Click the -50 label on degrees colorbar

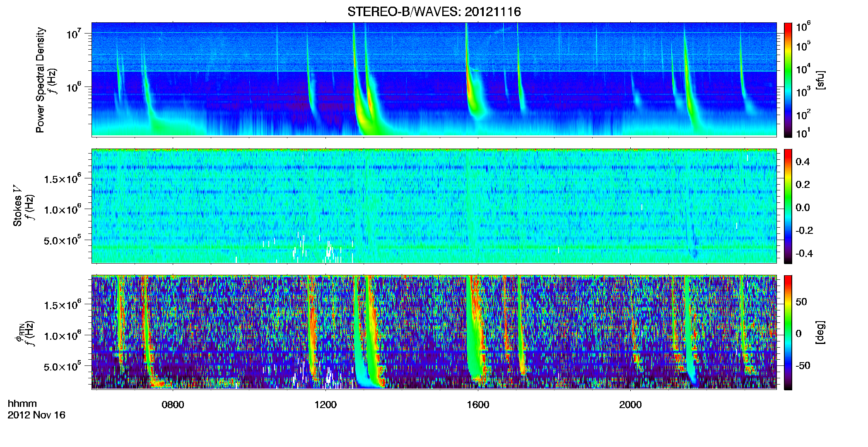tap(803, 365)
